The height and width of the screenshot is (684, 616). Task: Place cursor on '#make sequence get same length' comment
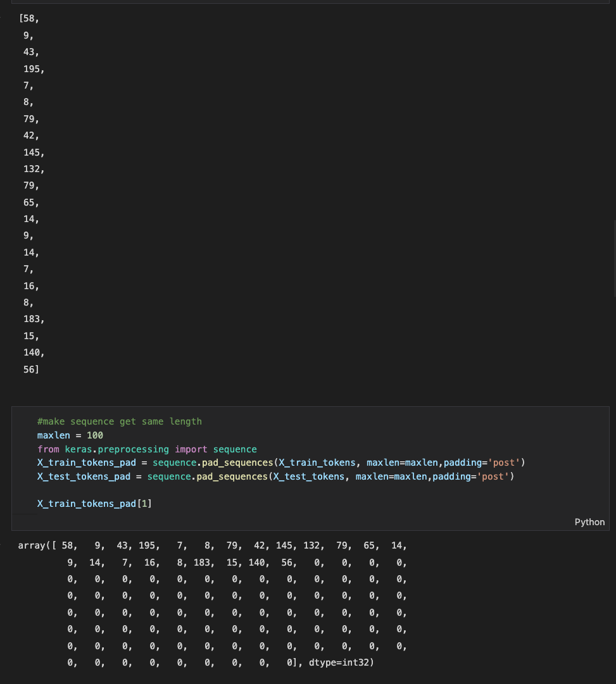pos(120,421)
